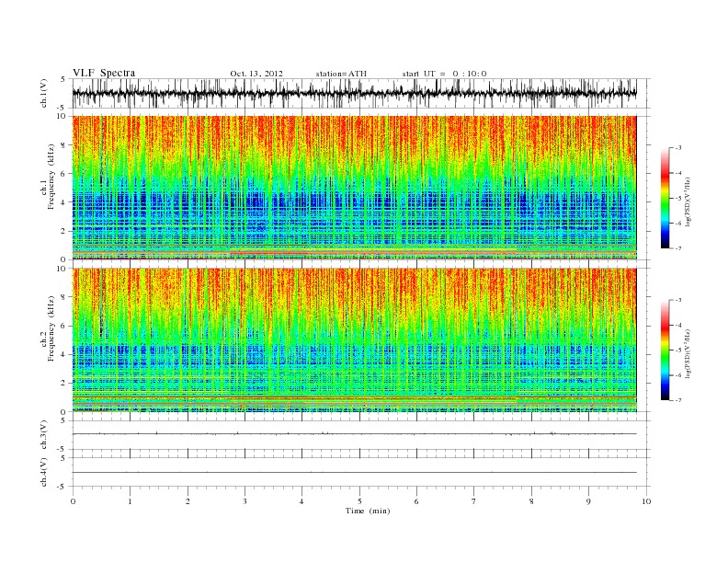The width and height of the screenshot is (728, 563).
Task: Click the ch.2 spectrogram color scale bar
Action: tap(665, 350)
